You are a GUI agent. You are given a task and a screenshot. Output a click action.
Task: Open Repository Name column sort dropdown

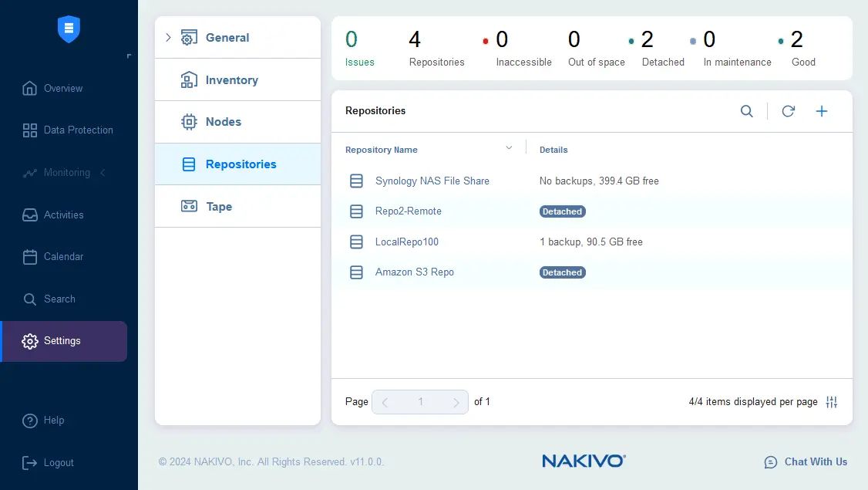point(509,148)
